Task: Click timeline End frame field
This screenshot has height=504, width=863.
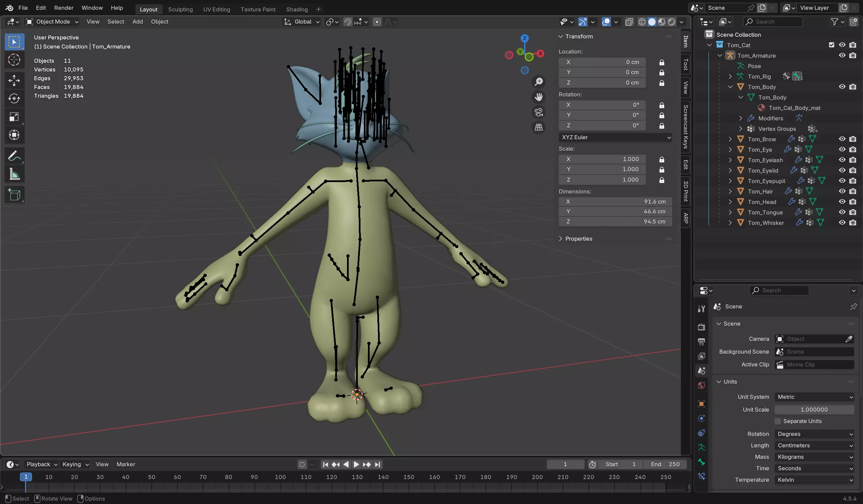Action: click(665, 464)
